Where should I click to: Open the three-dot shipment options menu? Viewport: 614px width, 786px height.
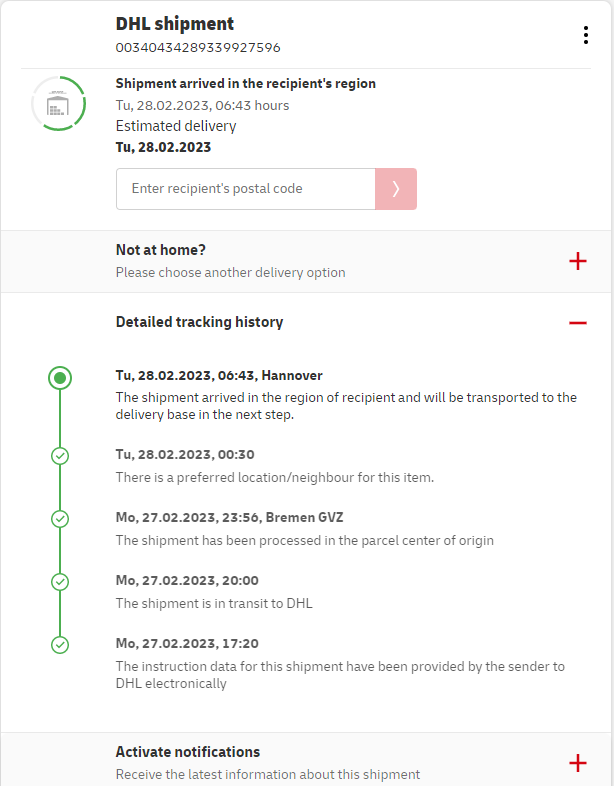[586, 35]
